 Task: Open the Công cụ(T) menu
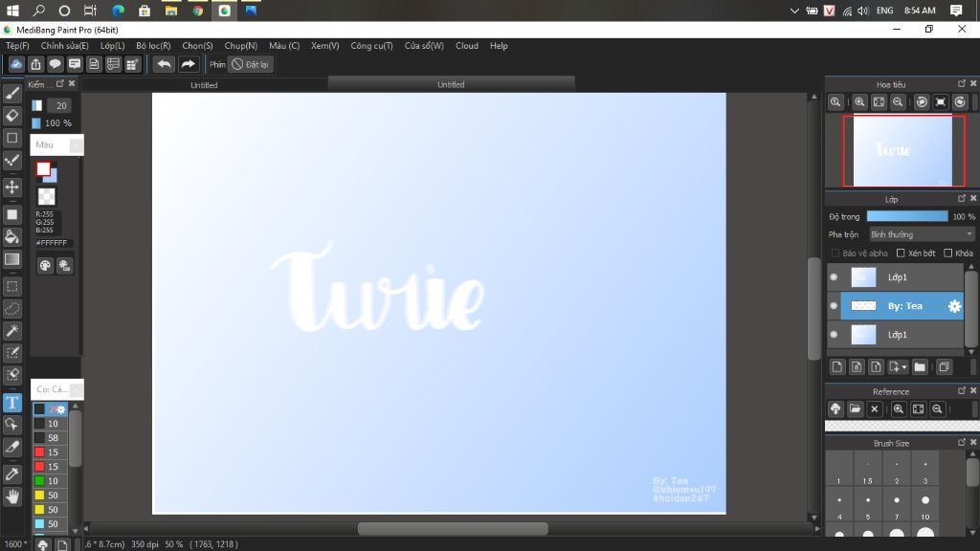coord(372,46)
